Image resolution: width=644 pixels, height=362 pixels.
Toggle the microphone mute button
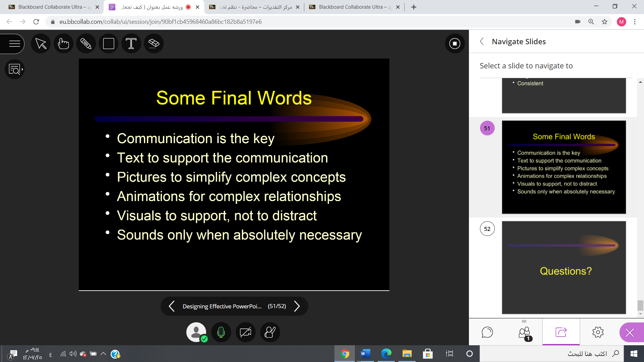coord(221,332)
